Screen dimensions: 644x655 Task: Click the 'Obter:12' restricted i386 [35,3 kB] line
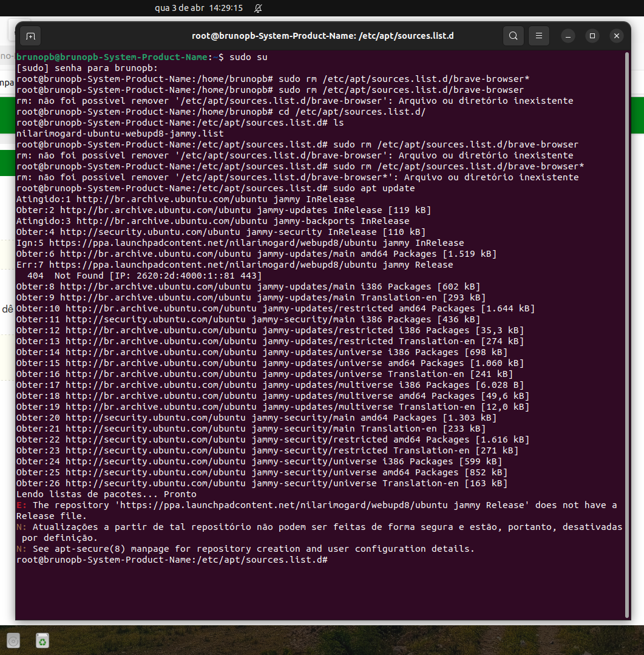(x=270, y=330)
